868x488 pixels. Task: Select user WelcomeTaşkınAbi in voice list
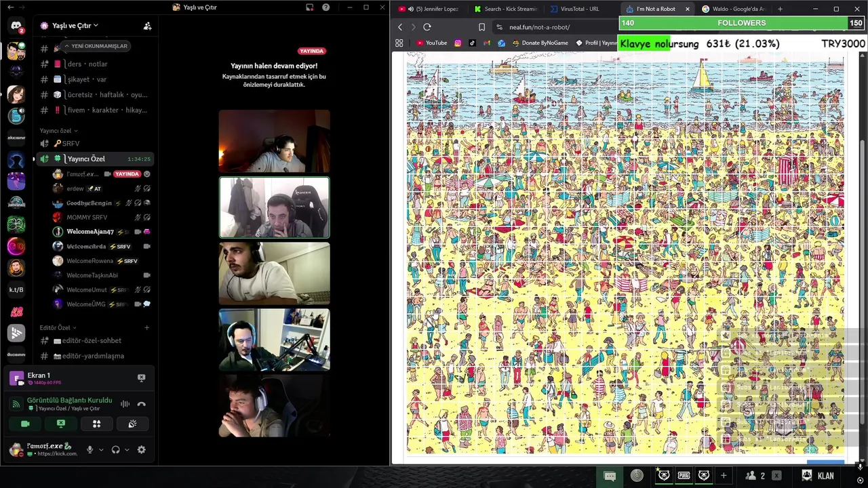tap(102, 275)
